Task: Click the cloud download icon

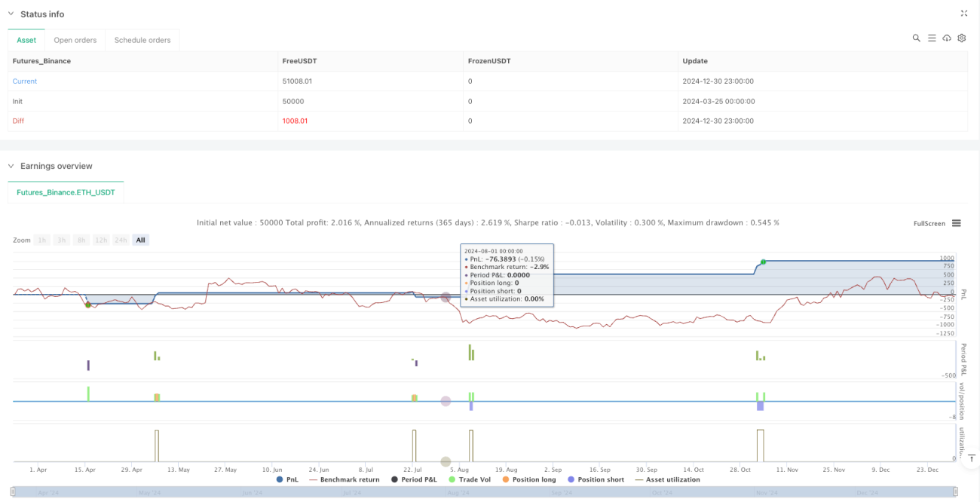Action: pyautogui.click(x=947, y=38)
